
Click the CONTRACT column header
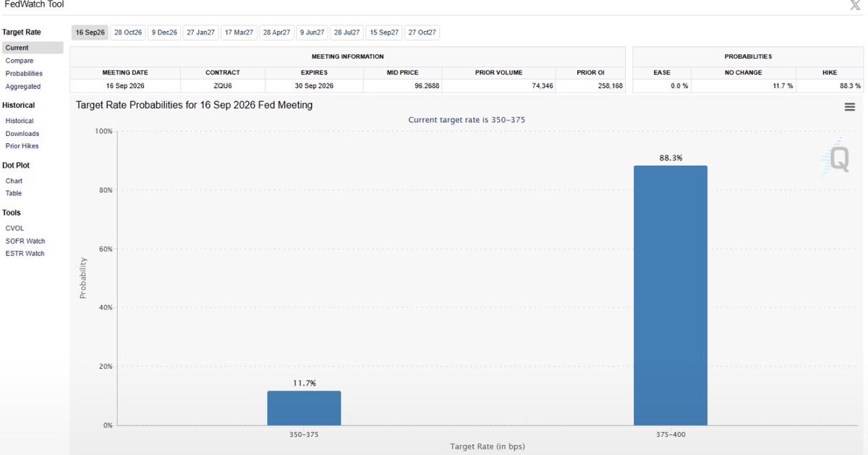point(223,72)
